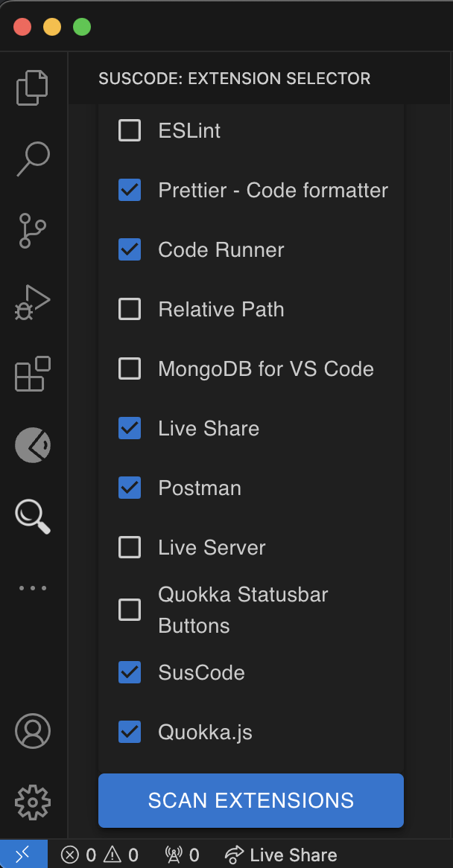453x868 pixels.
Task: Open the Extensions marketplace view
Action: 33,374
